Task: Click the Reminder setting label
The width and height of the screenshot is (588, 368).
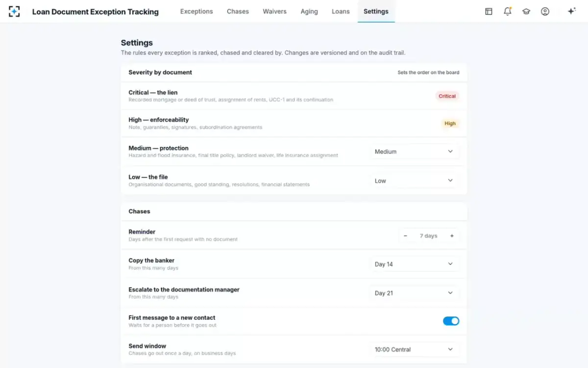Action: 142,232
